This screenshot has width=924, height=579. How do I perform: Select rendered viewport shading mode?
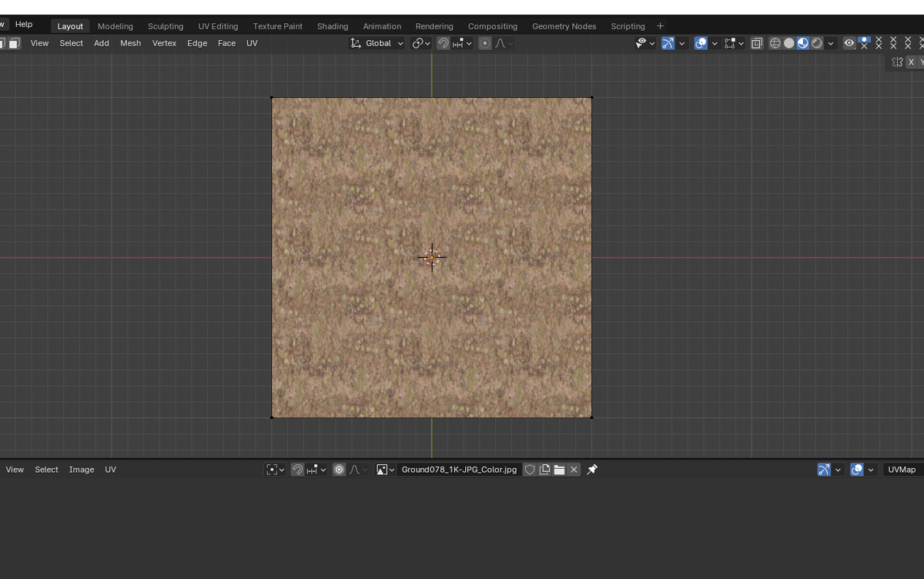click(x=817, y=43)
